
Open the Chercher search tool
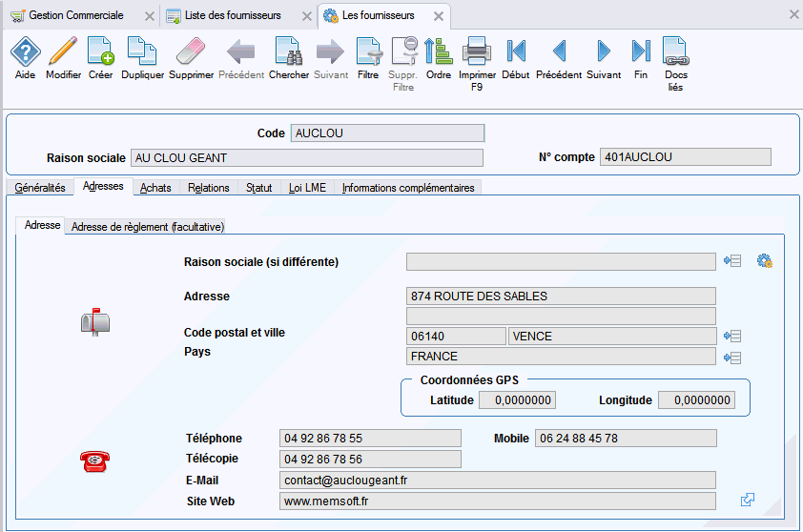(x=288, y=52)
